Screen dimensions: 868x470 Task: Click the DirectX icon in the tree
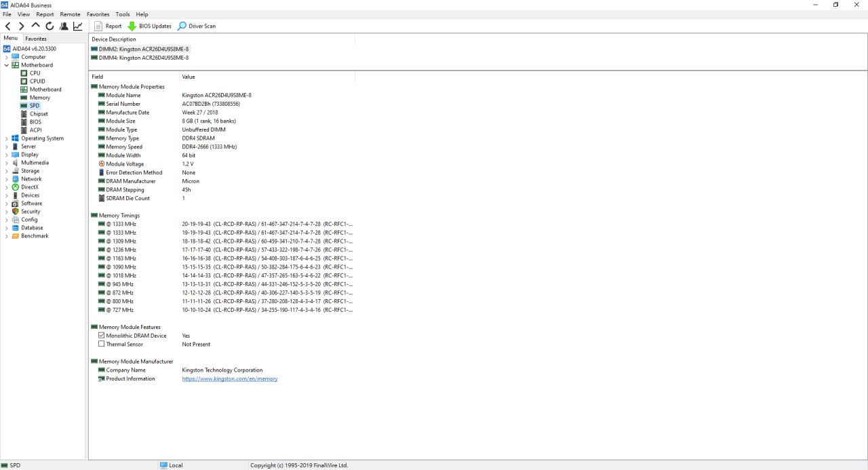click(x=15, y=187)
